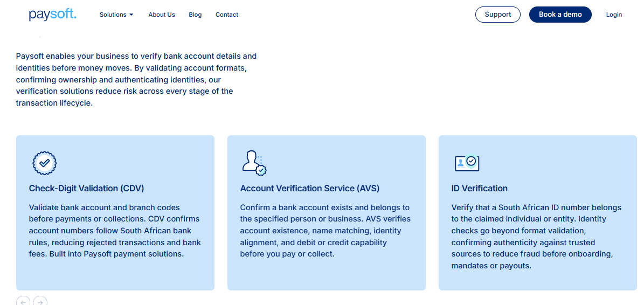Image resolution: width=644 pixels, height=305 pixels.
Task: Select the Account Verification Service (AVS) heading
Action: [310, 189]
